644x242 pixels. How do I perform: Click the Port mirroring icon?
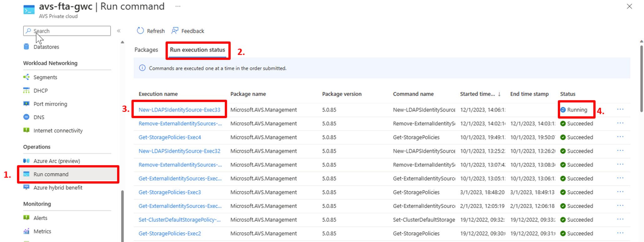26,103
